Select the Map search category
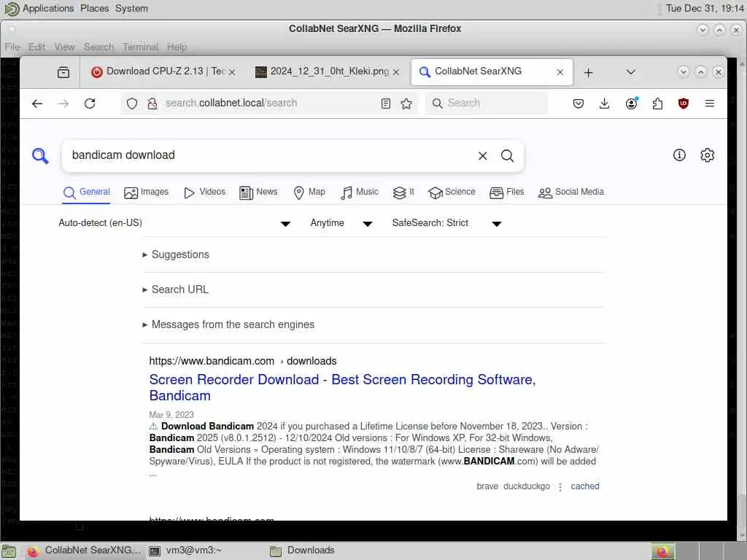Screen dimensions: 747x560 coord(309,192)
